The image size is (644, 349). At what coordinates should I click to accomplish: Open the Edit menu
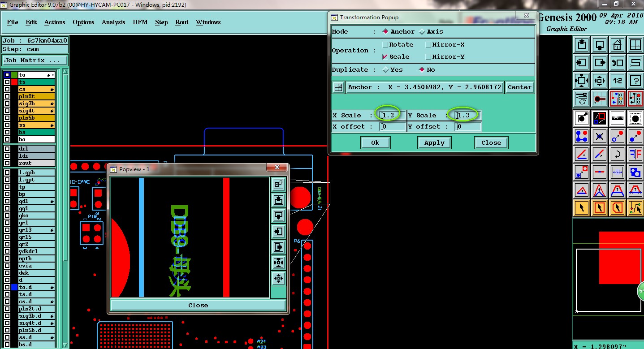(x=31, y=22)
